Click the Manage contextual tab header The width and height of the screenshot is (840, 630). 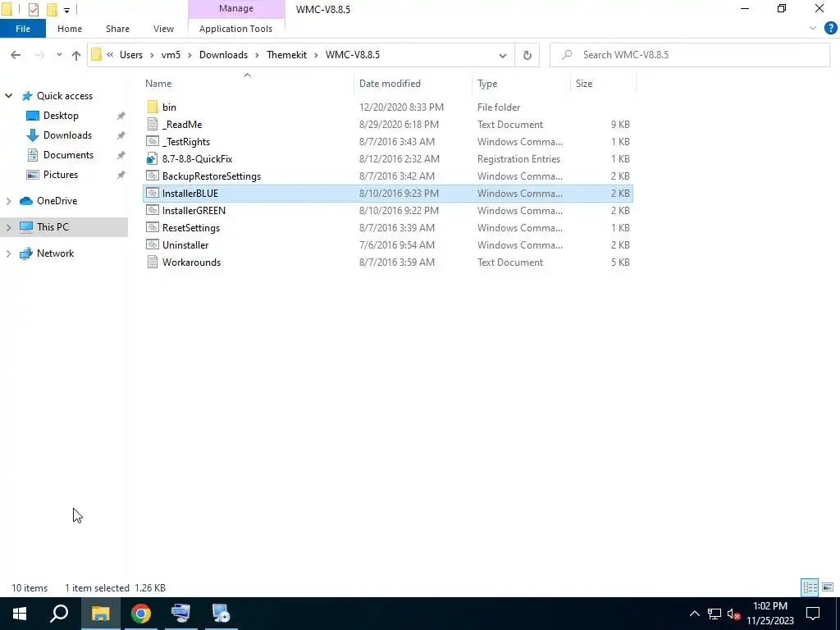(x=236, y=8)
